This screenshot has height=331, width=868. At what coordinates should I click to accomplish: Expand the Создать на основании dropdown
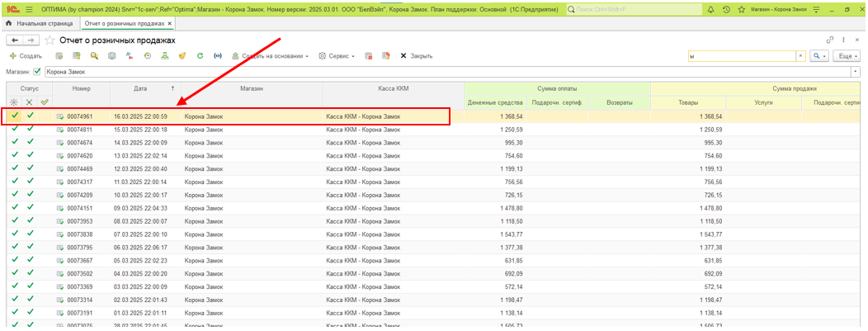point(270,56)
